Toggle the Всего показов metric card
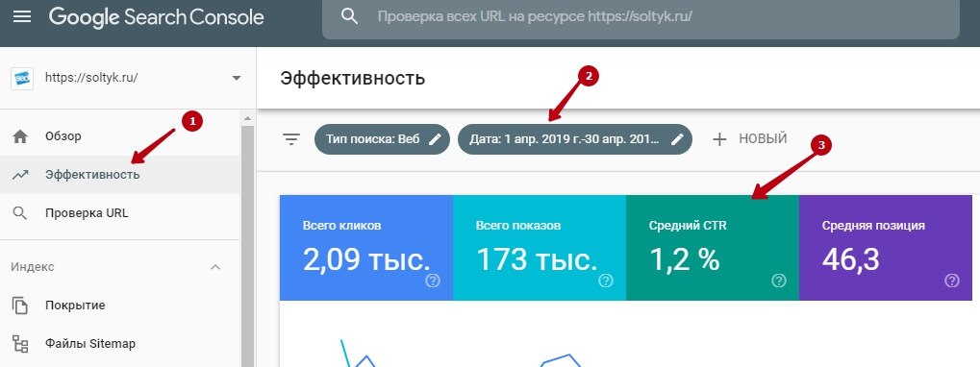Screen dimensions: 980x367 (x=540, y=248)
